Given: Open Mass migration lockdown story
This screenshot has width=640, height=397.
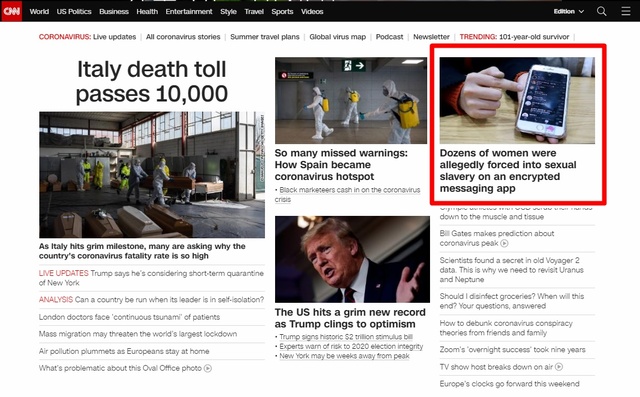Looking at the screenshot, I should (138, 334).
